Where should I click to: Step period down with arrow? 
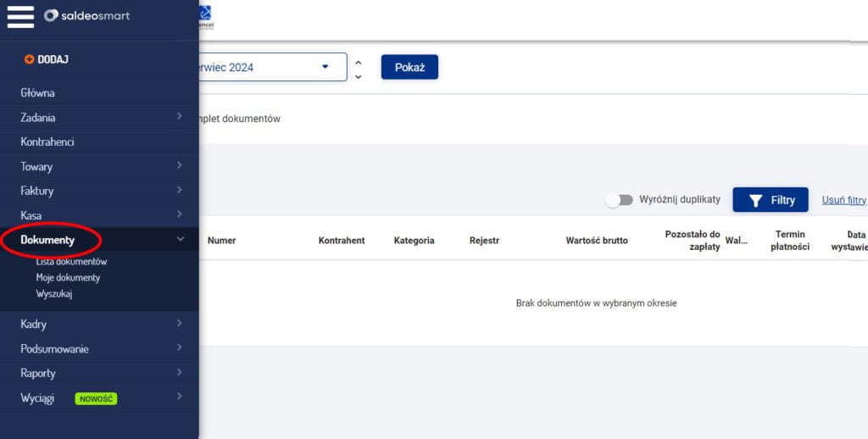(359, 76)
